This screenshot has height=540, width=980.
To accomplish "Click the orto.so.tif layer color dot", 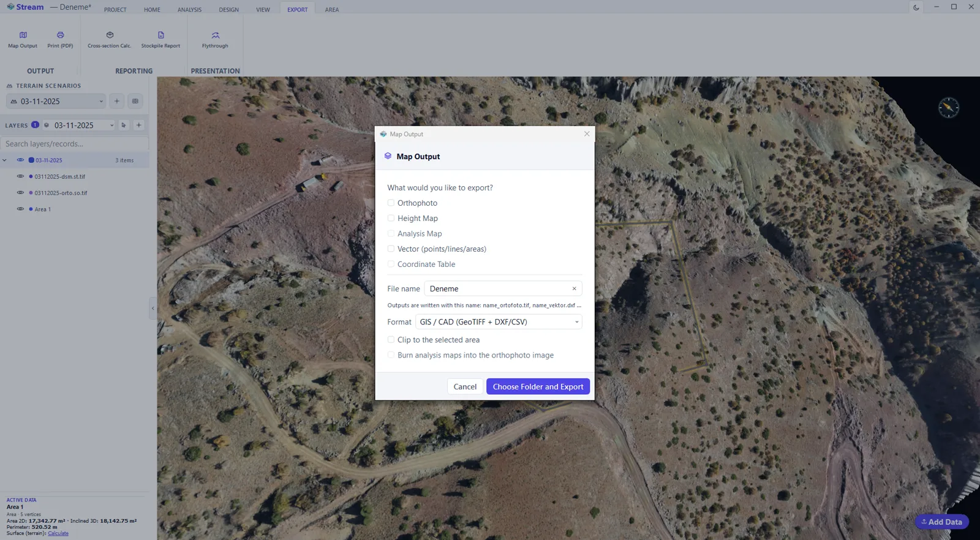I will click(x=31, y=192).
